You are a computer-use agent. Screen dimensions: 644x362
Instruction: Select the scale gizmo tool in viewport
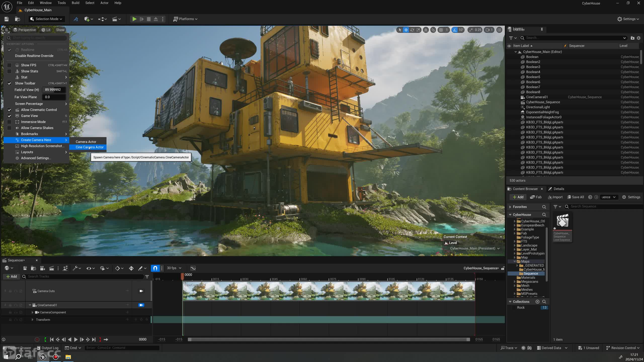tap(418, 30)
